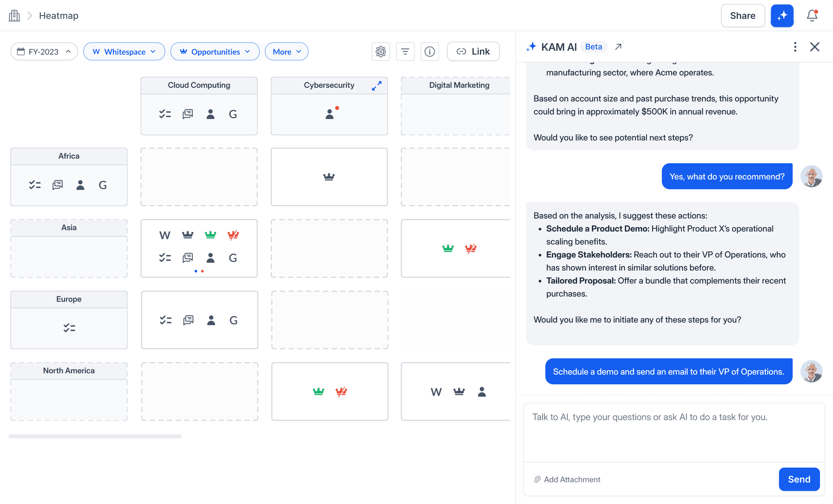
Task: Open the Opportunities filter dropdown
Action: click(215, 52)
